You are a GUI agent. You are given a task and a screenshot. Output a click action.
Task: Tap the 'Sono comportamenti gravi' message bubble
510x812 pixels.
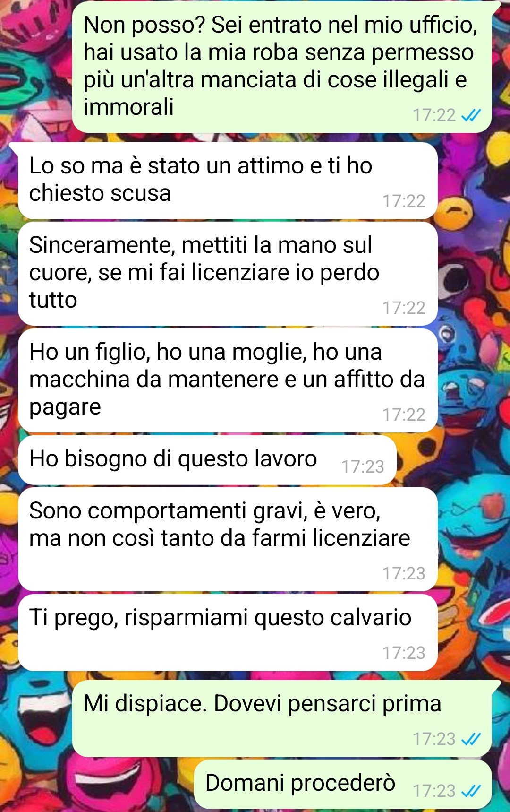click(x=228, y=539)
